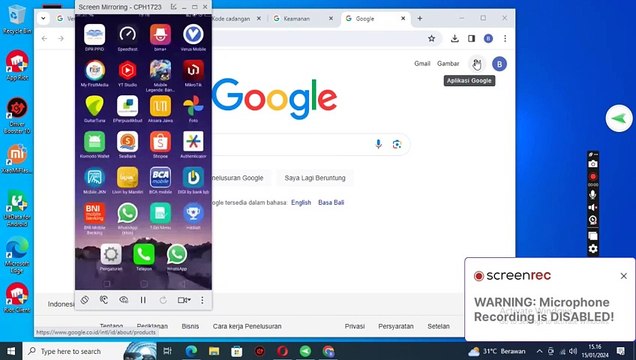Switch to the Kode cadangan tab
This screenshot has height=360, width=636.
tap(236, 19)
